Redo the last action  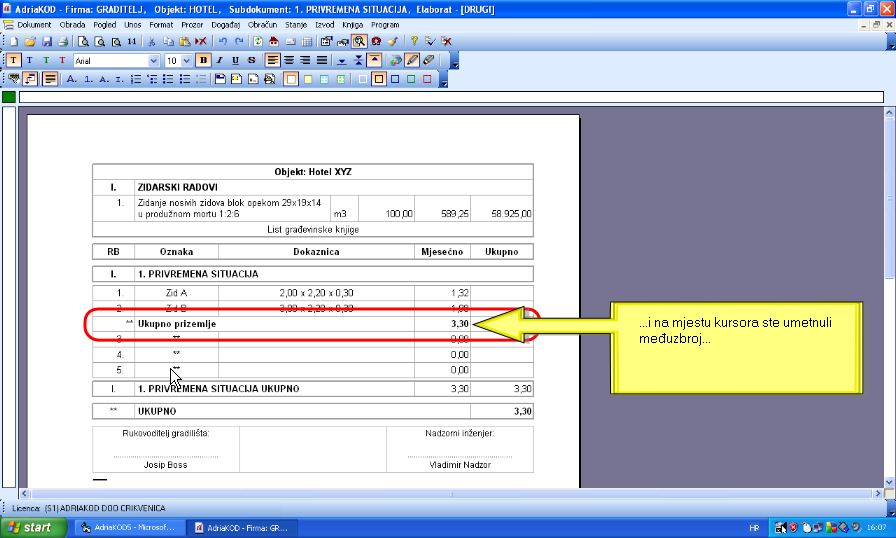pyautogui.click(x=239, y=41)
